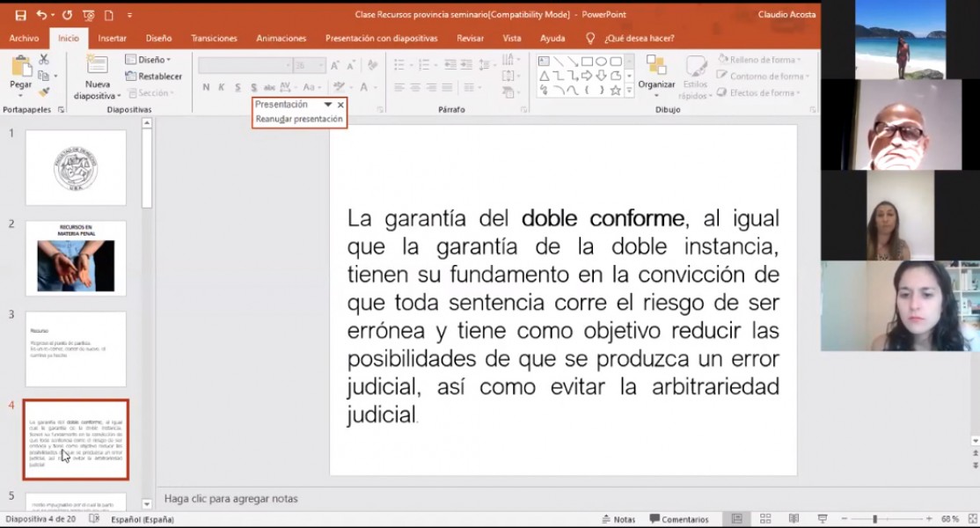The image size is (980, 528).
Task: Click Haga clic para agregar notas area
Action: [x=231, y=499]
